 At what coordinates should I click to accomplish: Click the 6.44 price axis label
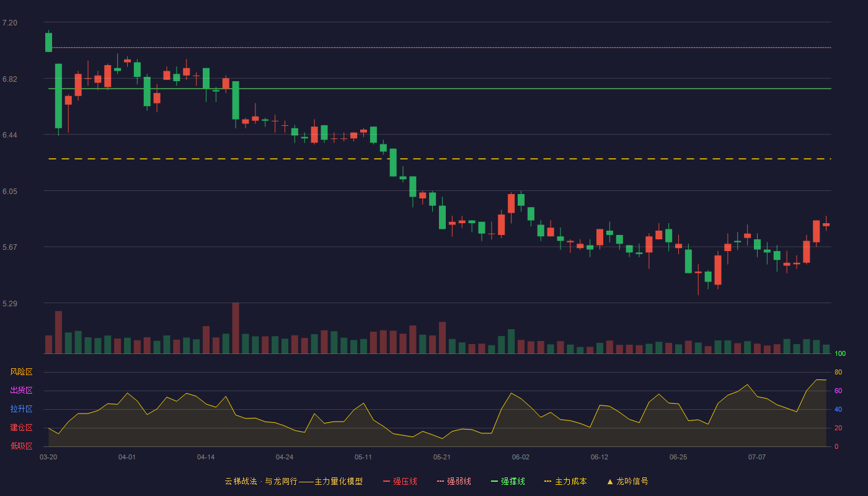[10, 135]
